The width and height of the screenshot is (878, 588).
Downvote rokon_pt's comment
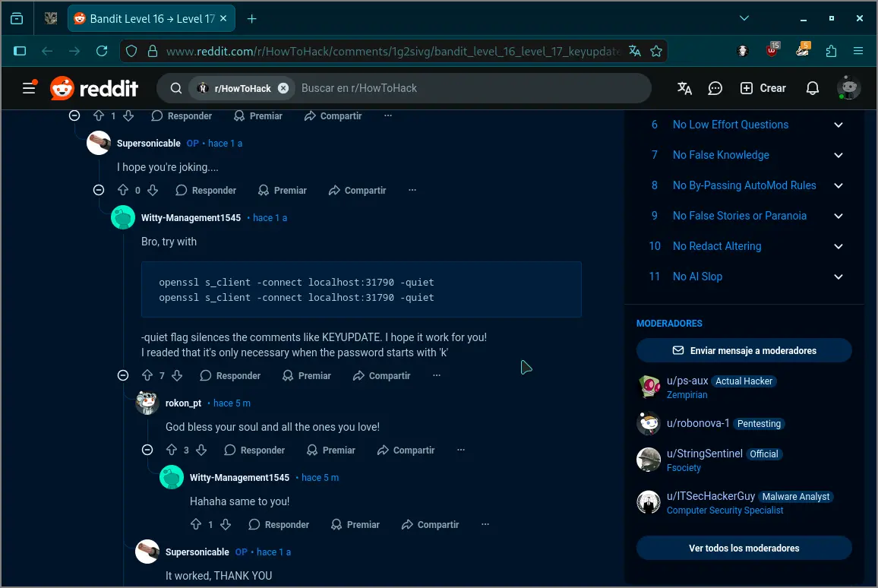click(201, 450)
